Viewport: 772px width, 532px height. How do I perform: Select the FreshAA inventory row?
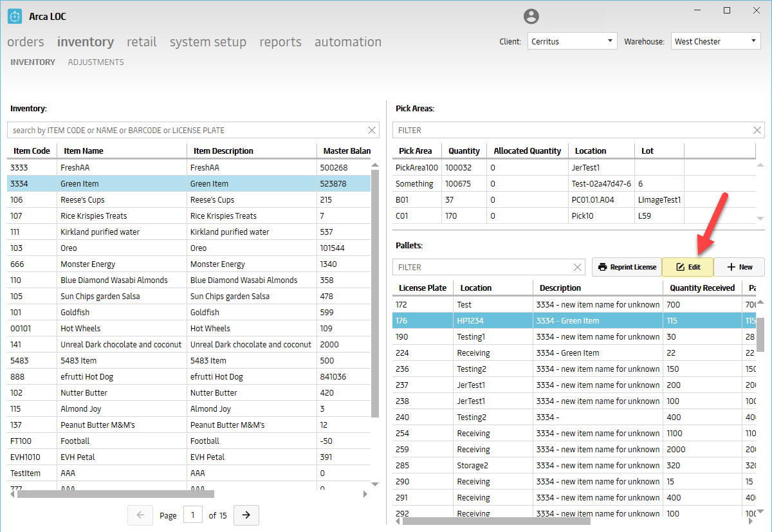point(189,167)
